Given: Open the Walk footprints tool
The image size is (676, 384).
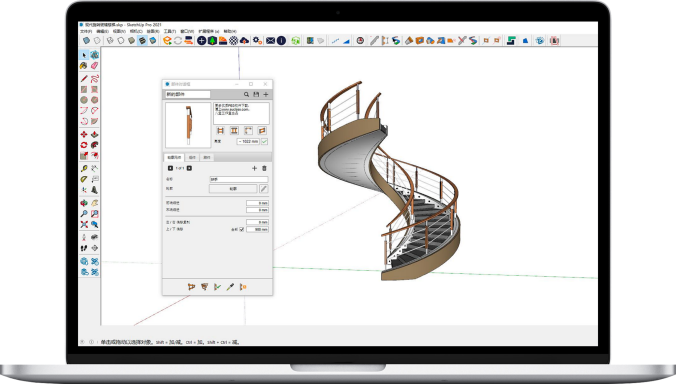Looking at the screenshot, I should tap(84, 248).
